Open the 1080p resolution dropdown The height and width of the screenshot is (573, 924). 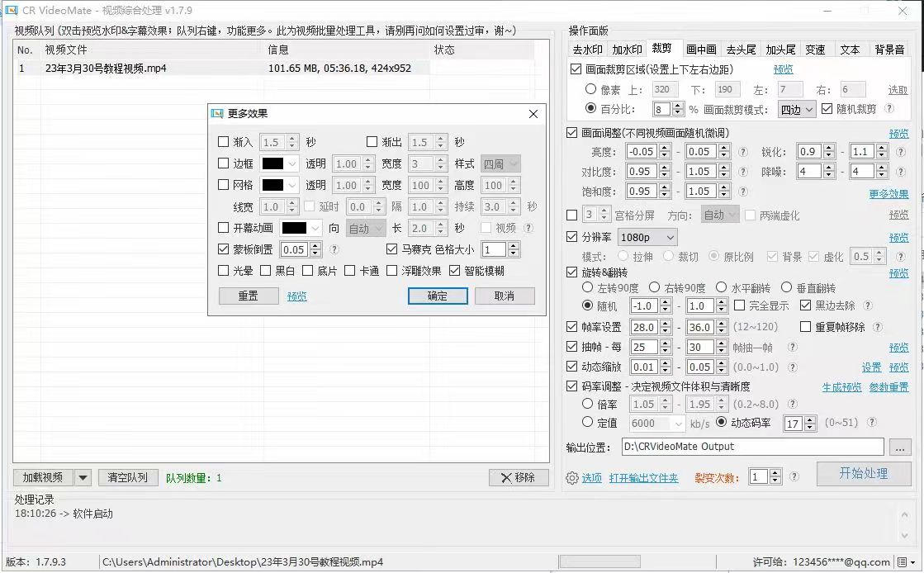coord(647,238)
